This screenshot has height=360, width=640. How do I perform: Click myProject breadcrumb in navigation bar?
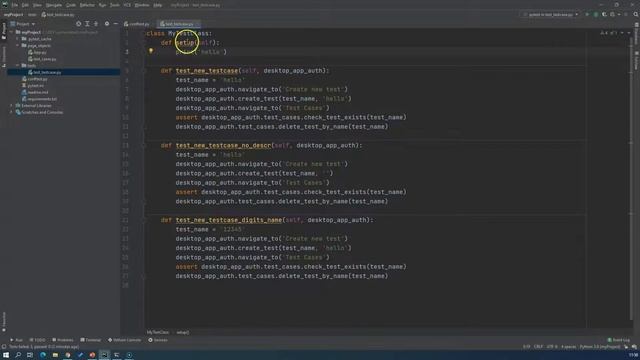coord(13,15)
